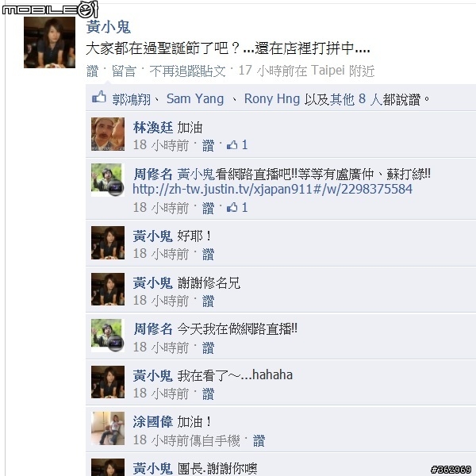Screen dimensions: 476x476
Task: Click the thumbs-up icon beside 郭鴻翔
Action: 99,98
